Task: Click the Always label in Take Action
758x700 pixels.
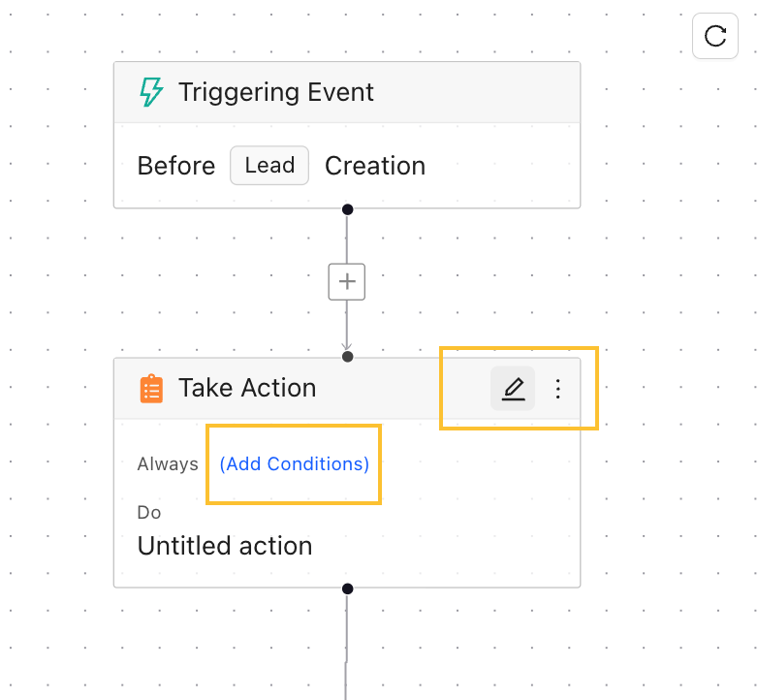Action: 168,464
